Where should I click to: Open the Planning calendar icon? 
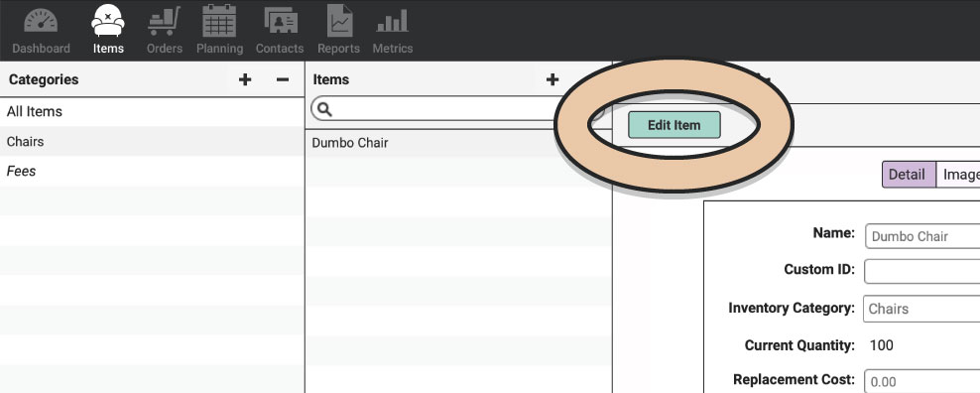(219, 21)
